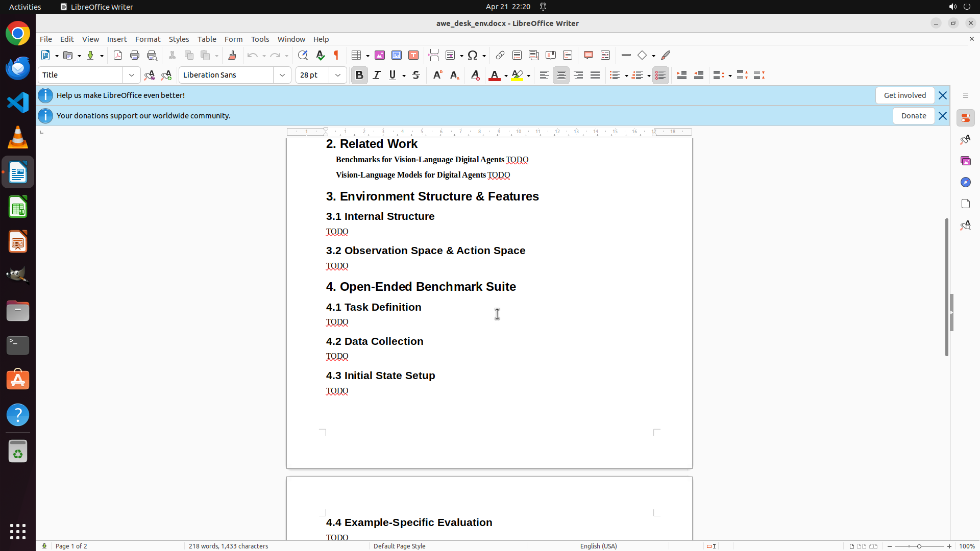
Task: Open the Navigator compass icon in the sidebar
Action: (965, 182)
